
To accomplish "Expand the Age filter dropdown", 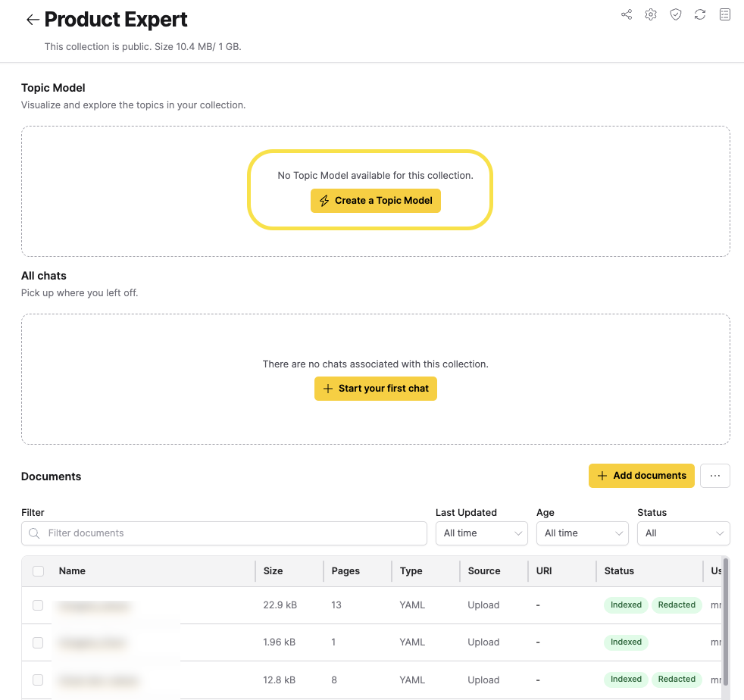I will point(582,533).
